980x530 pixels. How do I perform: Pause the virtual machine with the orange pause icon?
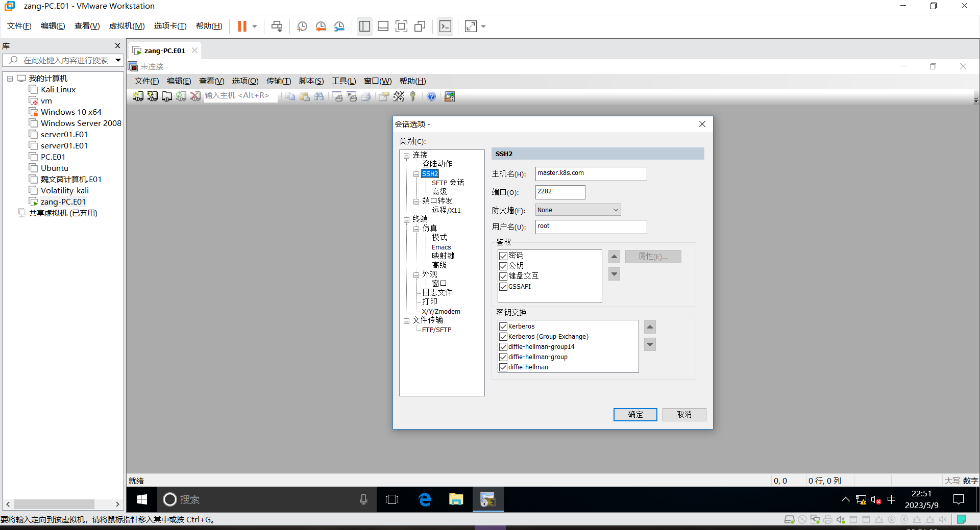tap(242, 27)
